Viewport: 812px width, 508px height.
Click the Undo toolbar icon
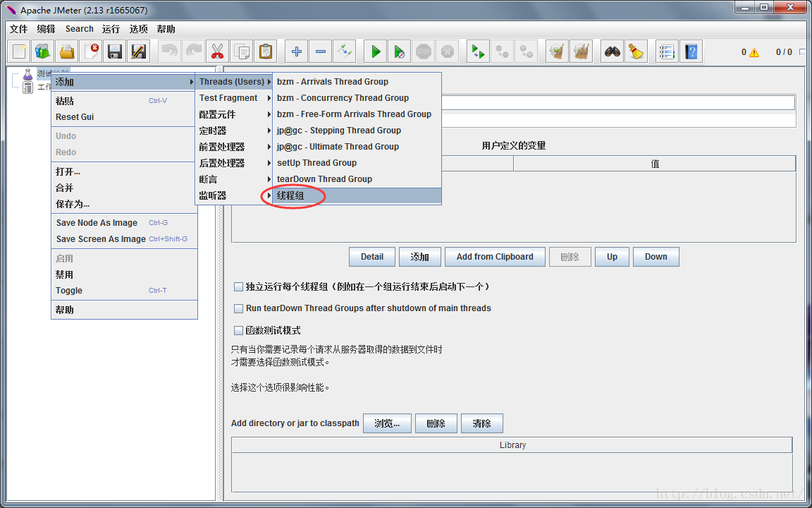pos(169,52)
